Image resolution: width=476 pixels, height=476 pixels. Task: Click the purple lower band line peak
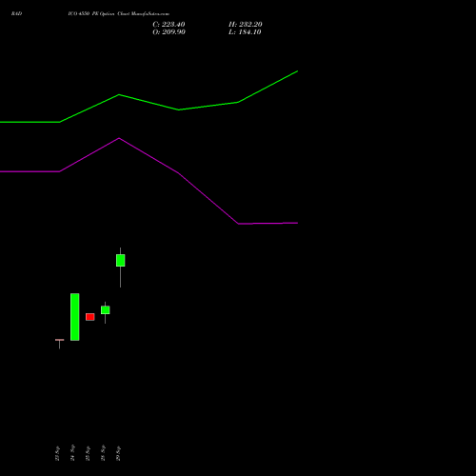(119, 138)
